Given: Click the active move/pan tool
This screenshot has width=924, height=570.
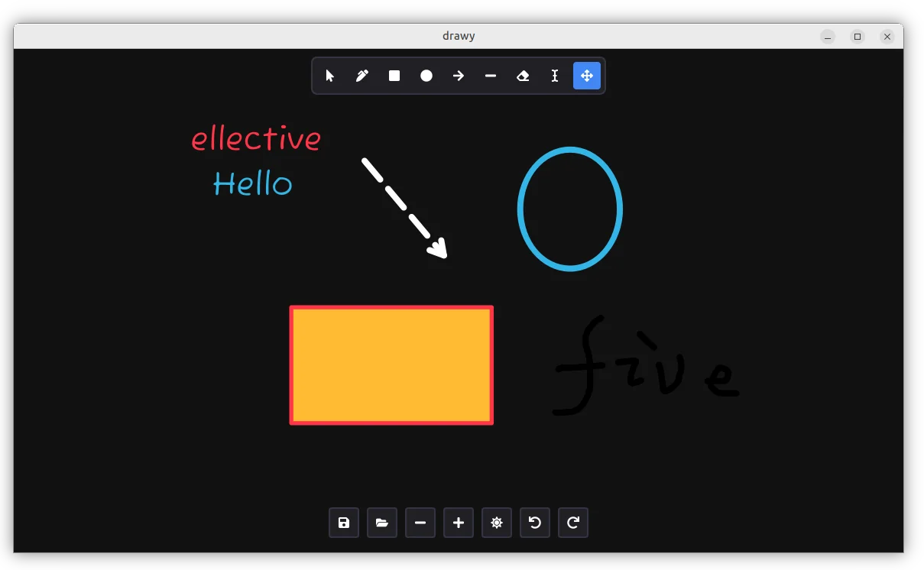Looking at the screenshot, I should (587, 76).
